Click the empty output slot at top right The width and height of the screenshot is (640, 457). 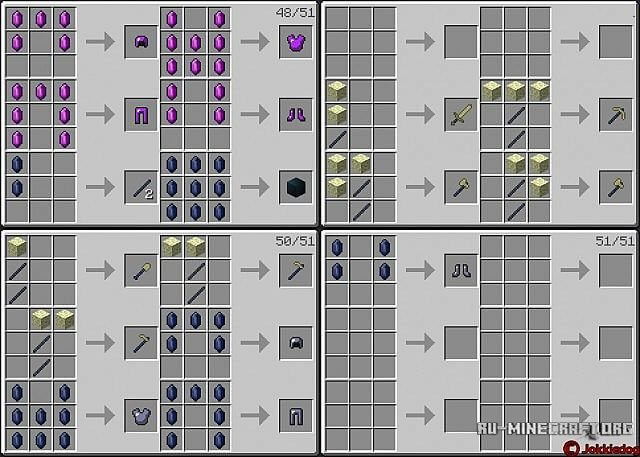coord(616,42)
